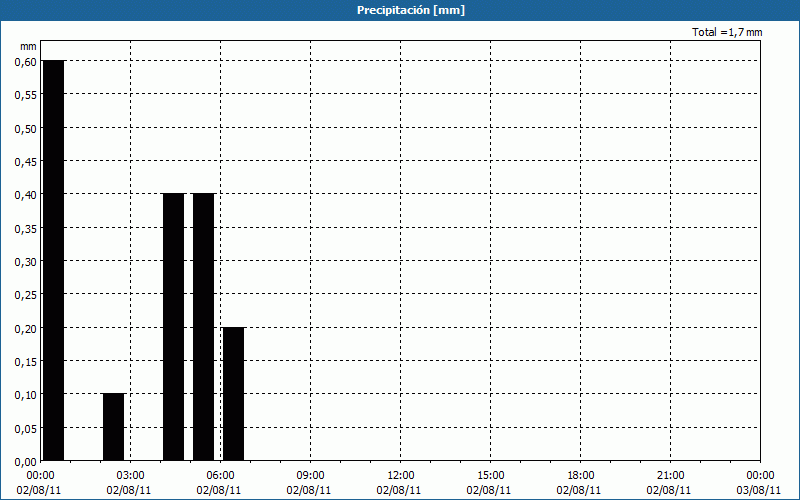Click the 0,60 y-axis value
Viewport: 800px width, 500px height.
click(x=26, y=61)
